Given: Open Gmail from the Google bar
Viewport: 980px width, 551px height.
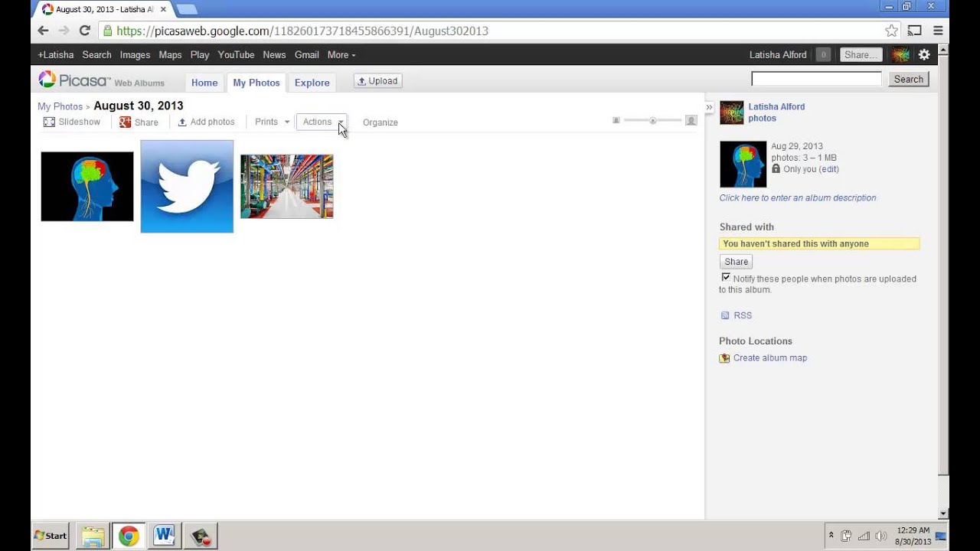Looking at the screenshot, I should point(307,54).
